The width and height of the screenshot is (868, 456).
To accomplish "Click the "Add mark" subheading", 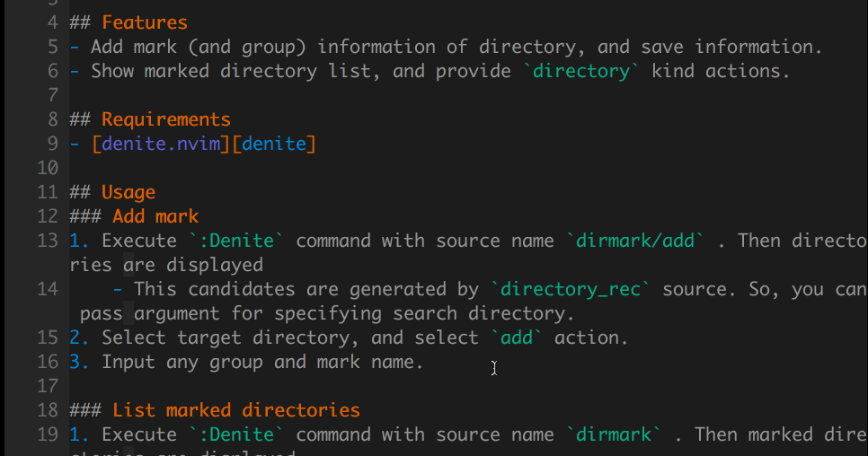I will pyautogui.click(x=155, y=216).
